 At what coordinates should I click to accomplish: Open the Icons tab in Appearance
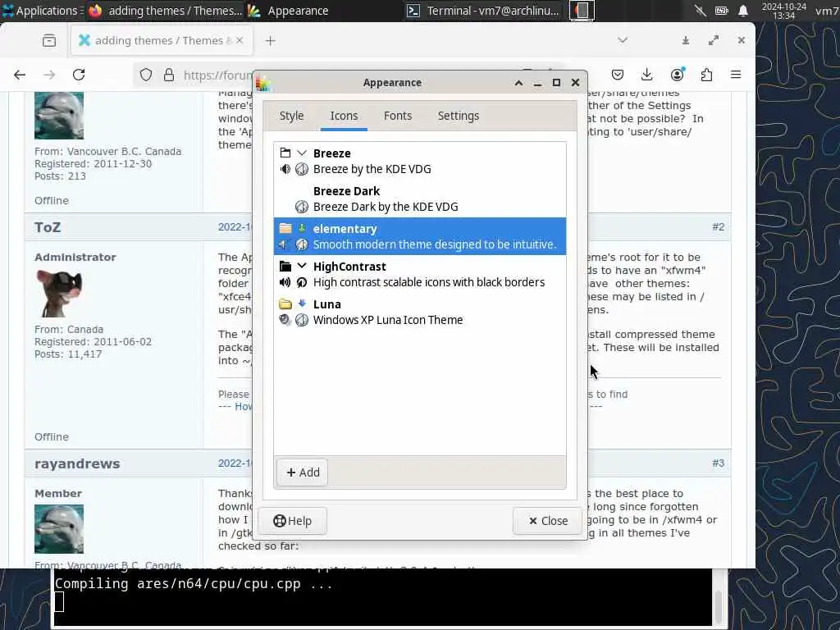tap(344, 116)
